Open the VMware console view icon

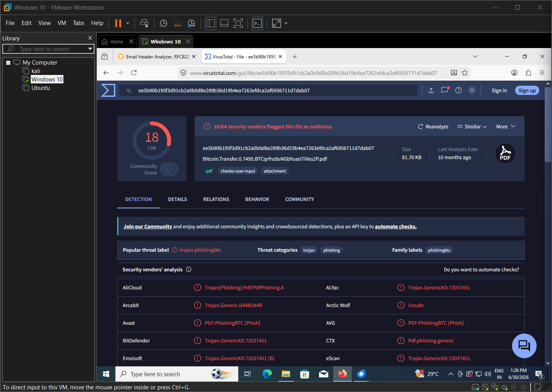(257, 23)
